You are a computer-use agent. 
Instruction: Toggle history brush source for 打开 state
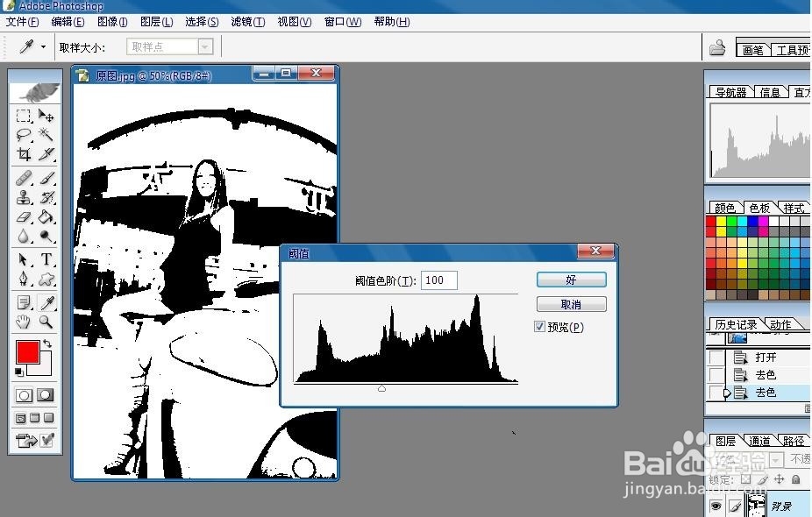(x=716, y=358)
